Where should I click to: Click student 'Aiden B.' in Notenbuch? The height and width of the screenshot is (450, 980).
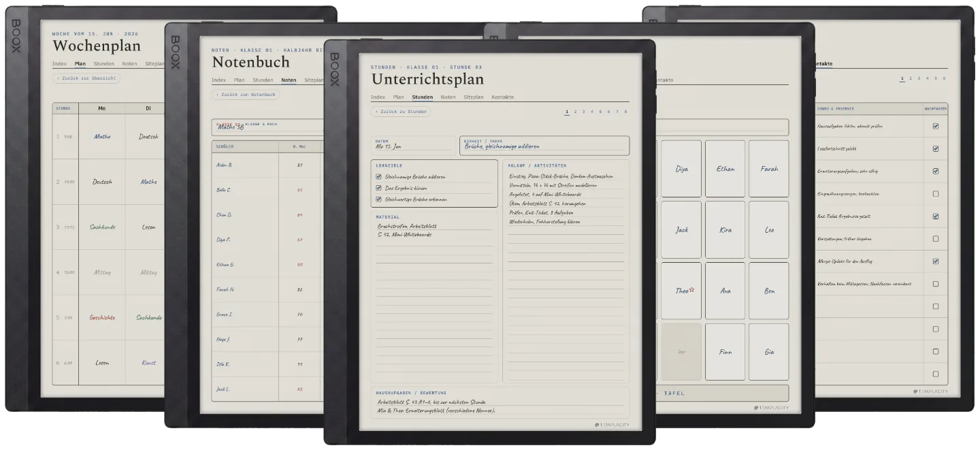tap(224, 165)
